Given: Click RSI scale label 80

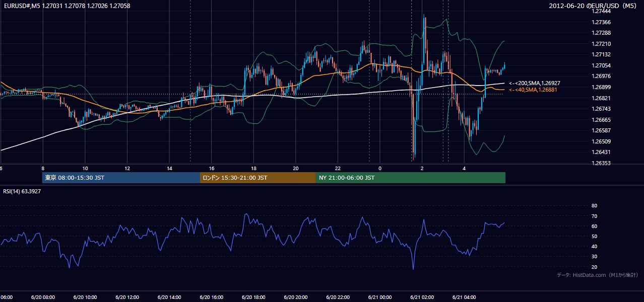Looking at the screenshot, I should pos(594,206).
